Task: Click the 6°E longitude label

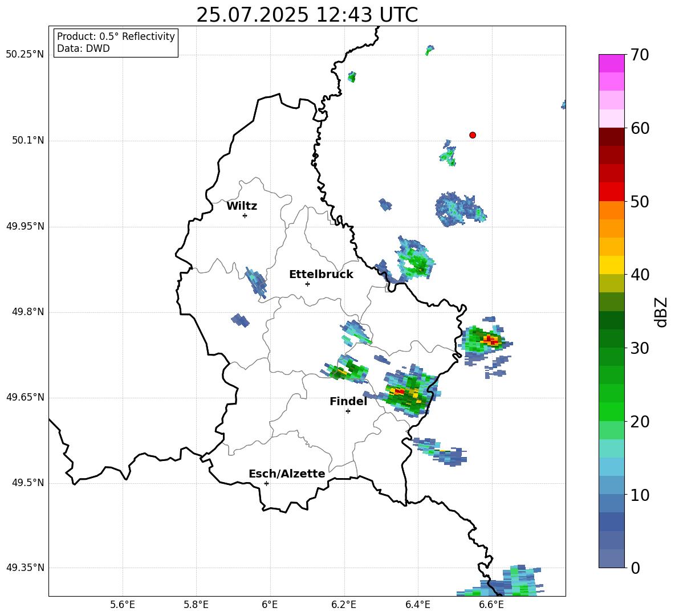Action: pyautogui.click(x=270, y=605)
